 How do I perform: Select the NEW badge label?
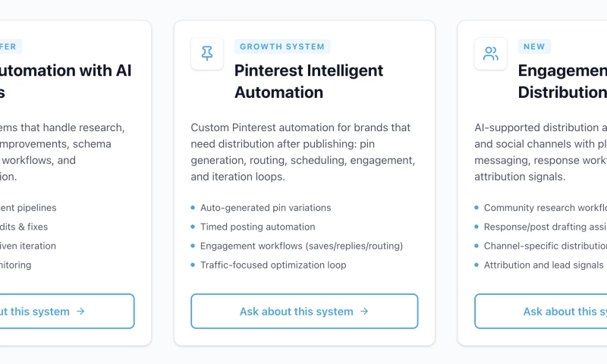point(534,46)
